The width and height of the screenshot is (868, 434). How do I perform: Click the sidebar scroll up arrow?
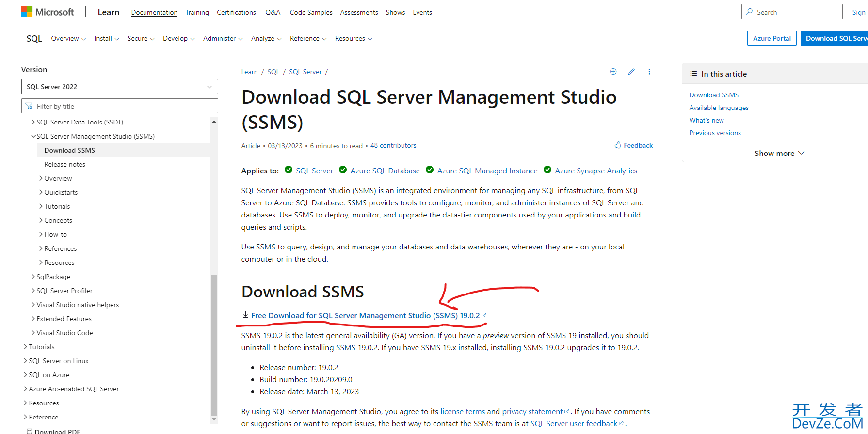tap(214, 122)
